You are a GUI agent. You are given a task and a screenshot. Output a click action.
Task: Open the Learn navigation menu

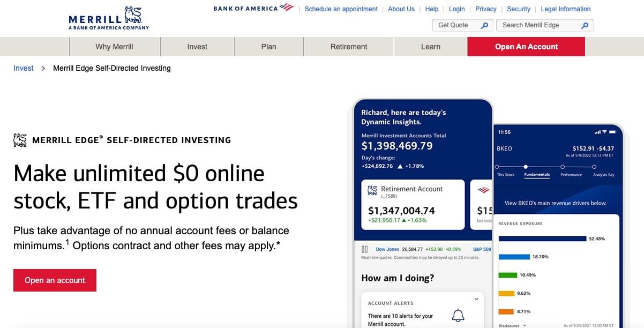click(431, 47)
